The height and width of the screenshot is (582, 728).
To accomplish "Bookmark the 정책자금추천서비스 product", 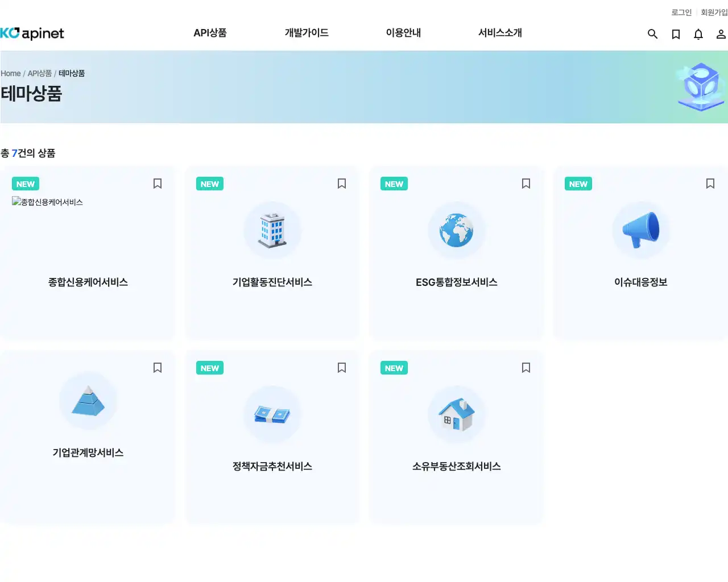I will 341,368.
